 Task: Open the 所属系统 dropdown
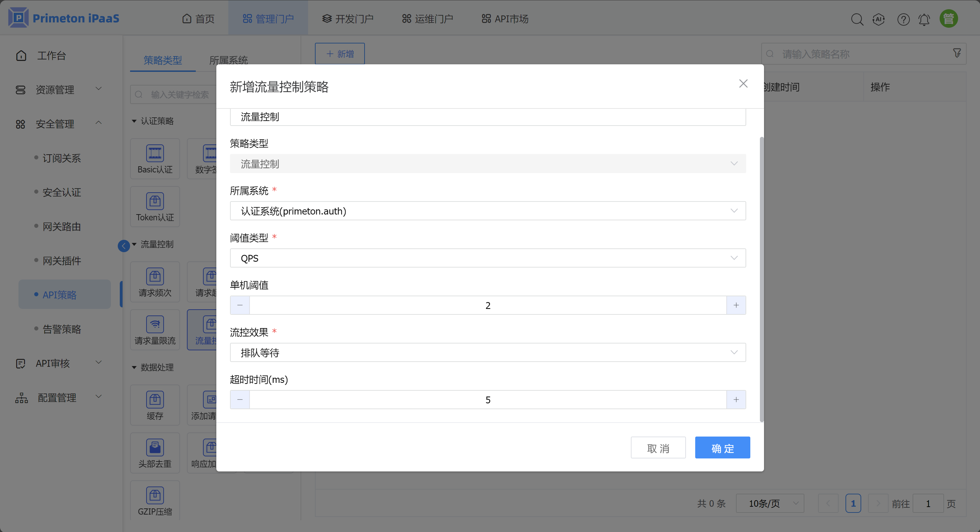[487, 211]
